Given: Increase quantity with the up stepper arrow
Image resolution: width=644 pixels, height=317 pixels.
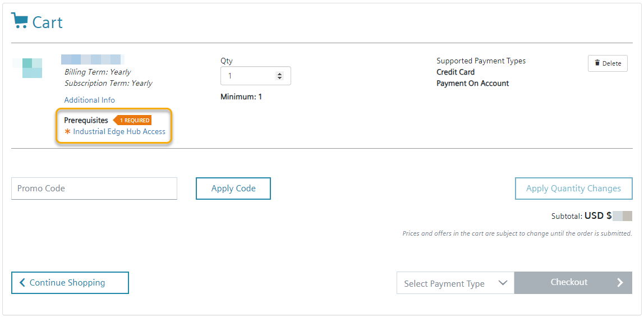Looking at the screenshot, I should 280,73.
